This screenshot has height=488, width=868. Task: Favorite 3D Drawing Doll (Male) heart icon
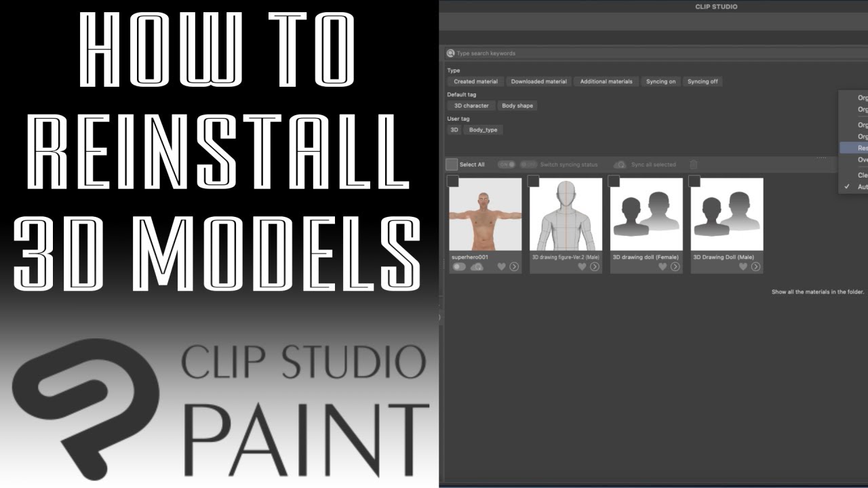(x=743, y=267)
